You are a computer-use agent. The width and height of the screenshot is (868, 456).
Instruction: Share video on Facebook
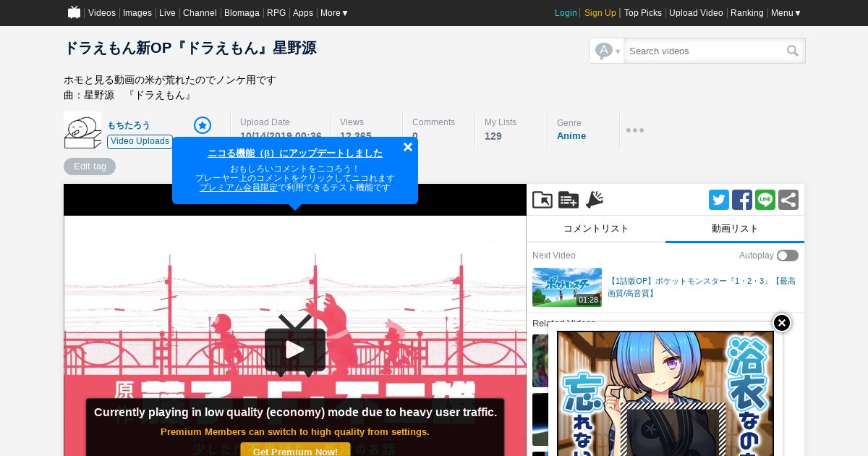tap(742, 200)
